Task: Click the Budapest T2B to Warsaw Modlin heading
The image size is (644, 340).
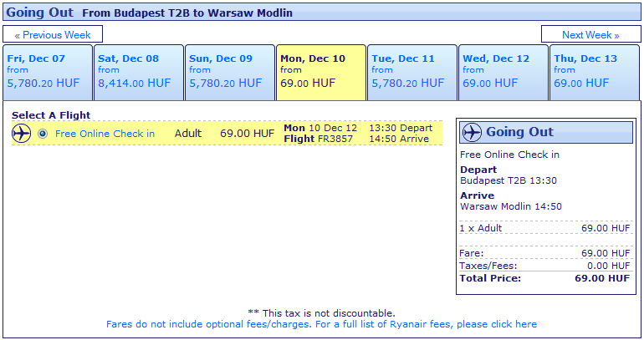Action: click(x=187, y=13)
